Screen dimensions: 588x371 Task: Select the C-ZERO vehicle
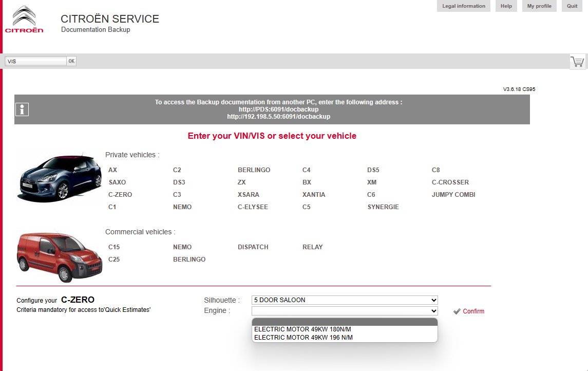(119, 194)
